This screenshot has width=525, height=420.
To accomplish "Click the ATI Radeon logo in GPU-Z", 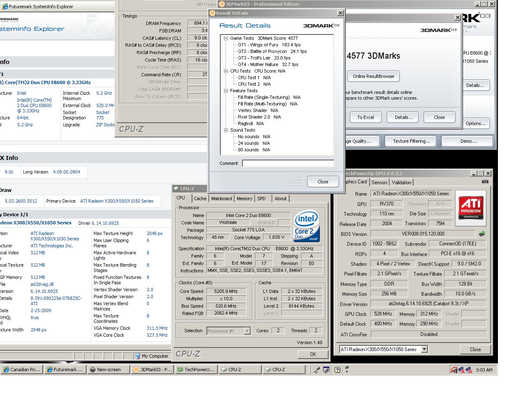I will coord(470,208).
